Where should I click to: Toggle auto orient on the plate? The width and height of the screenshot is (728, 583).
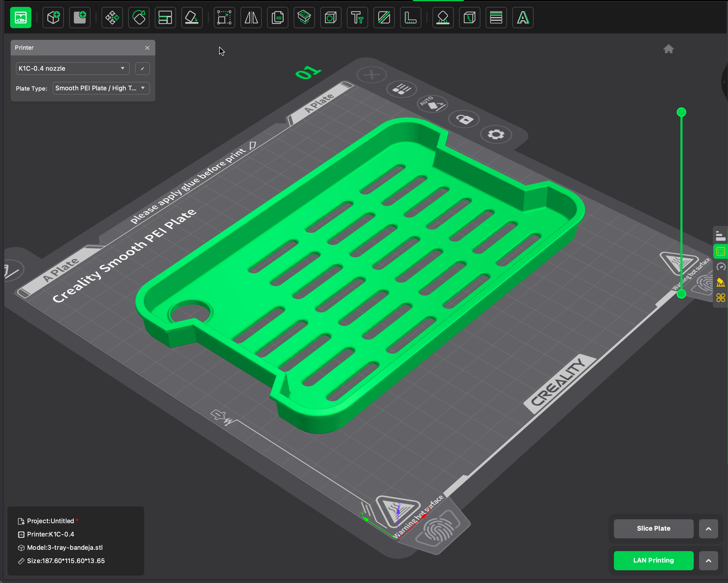click(x=432, y=104)
